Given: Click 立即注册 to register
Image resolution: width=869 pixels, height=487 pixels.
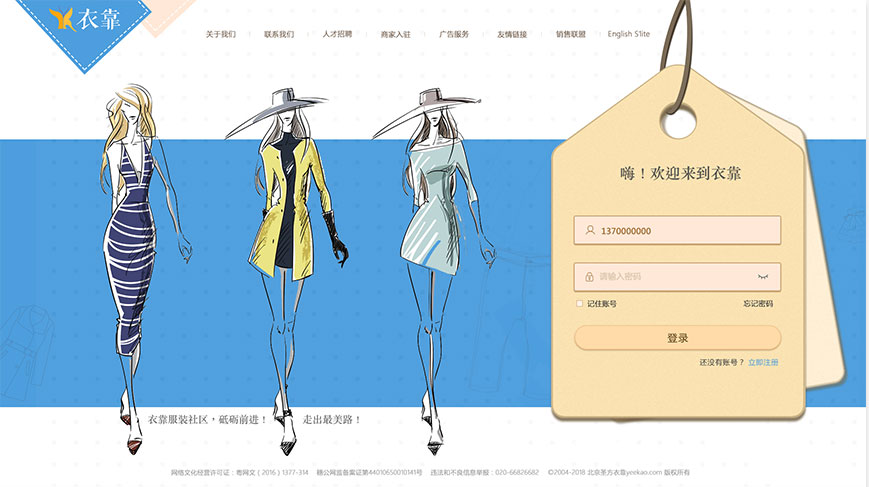Looking at the screenshot, I should (x=763, y=362).
